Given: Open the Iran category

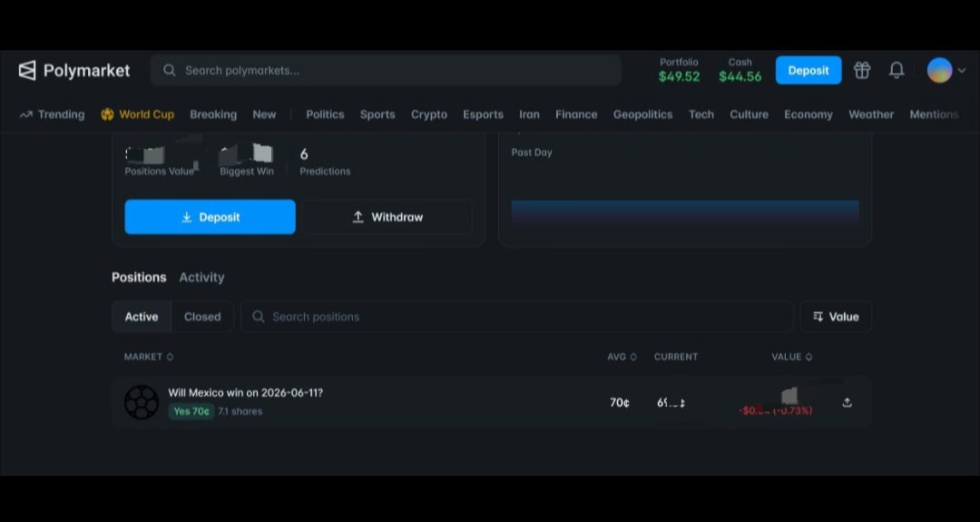Looking at the screenshot, I should [x=529, y=114].
